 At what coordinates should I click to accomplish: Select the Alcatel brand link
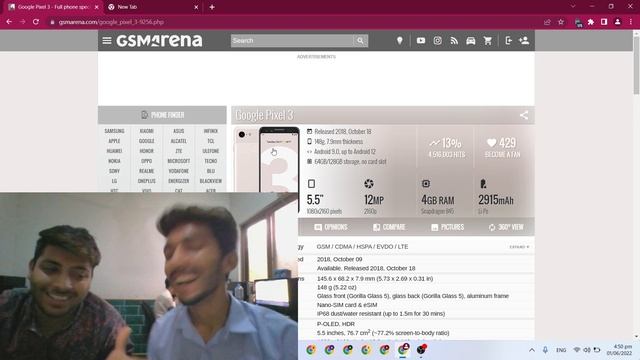coord(179,141)
